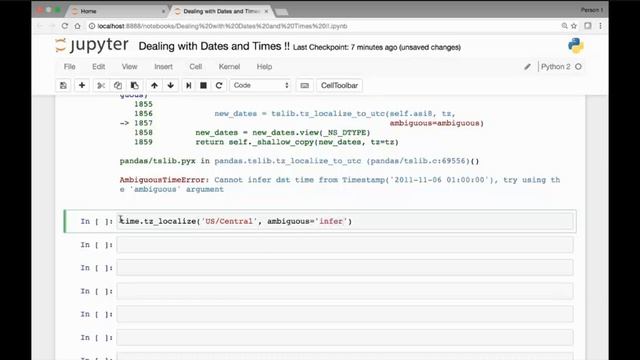Open the Cell menu
Image resolution: width=640 pixels, height=360 pixels.
(x=196, y=67)
